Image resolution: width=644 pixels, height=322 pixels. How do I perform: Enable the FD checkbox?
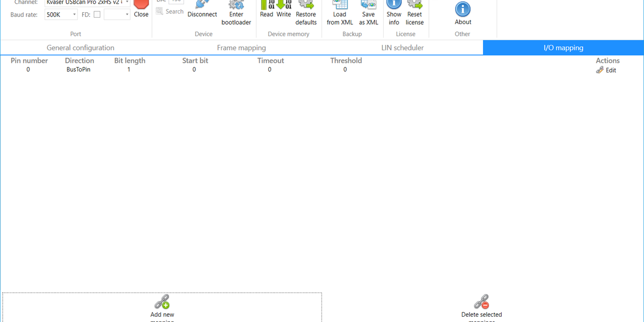pyautogui.click(x=97, y=14)
